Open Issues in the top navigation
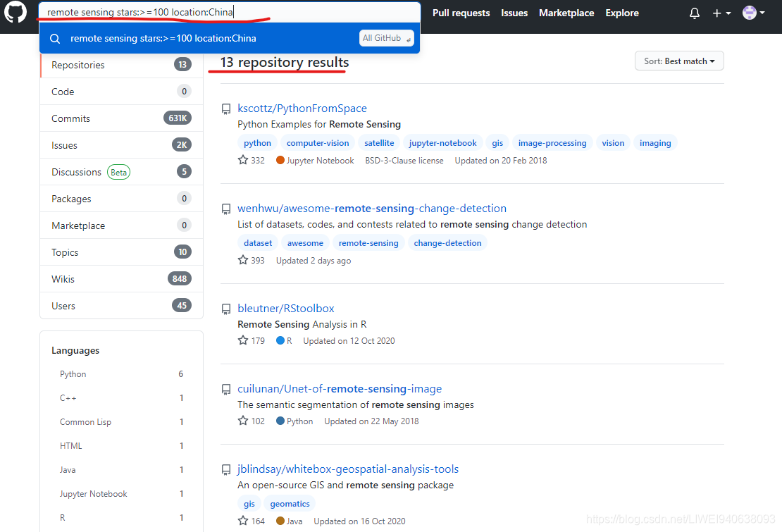The height and width of the screenshot is (532, 782). (514, 13)
